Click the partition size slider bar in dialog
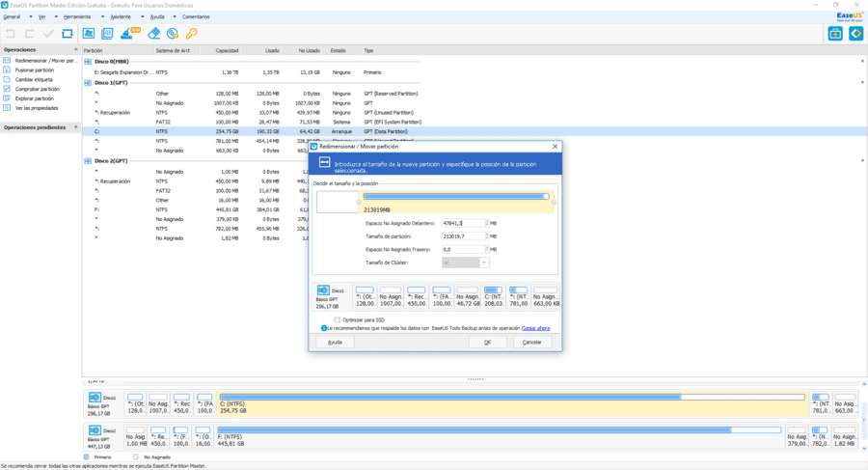 [x=456, y=196]
